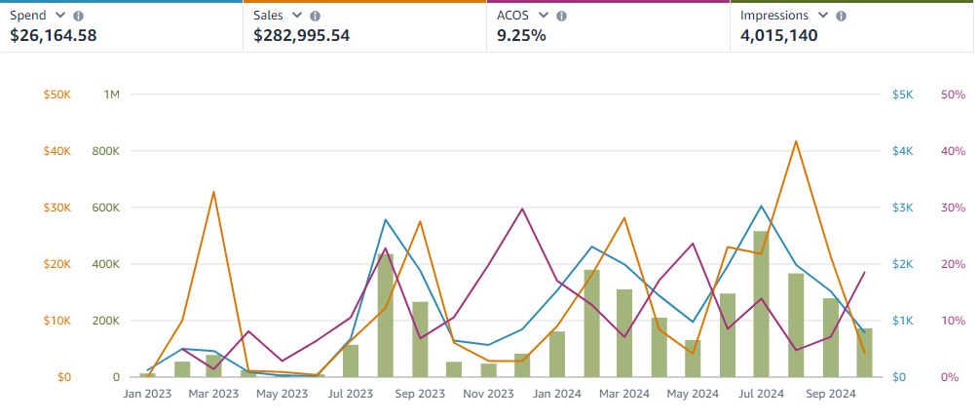980x420 pixels.
Task: Click the ACOS 9.25% value
Action: (x=521, y=36)
